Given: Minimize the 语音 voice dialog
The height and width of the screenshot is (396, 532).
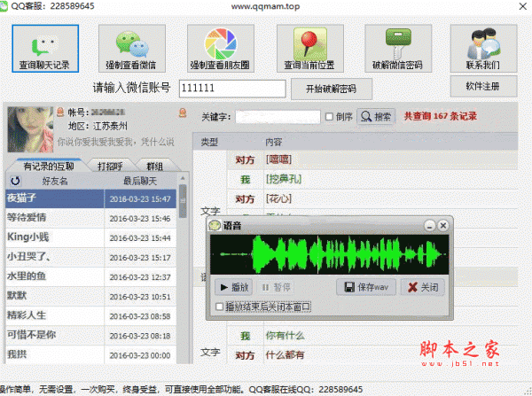Looking at the screenshot, I should (x=429, y=225).
